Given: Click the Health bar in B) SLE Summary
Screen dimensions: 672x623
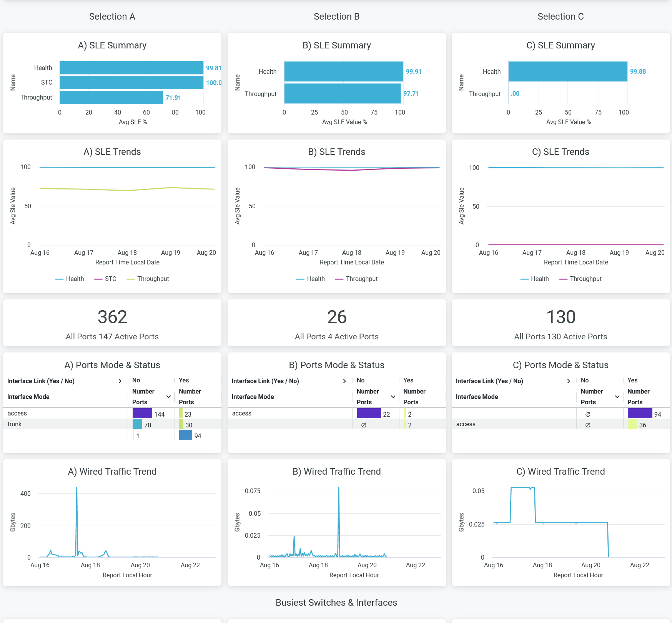Looking at the screenshot, I should click(344, 71).
